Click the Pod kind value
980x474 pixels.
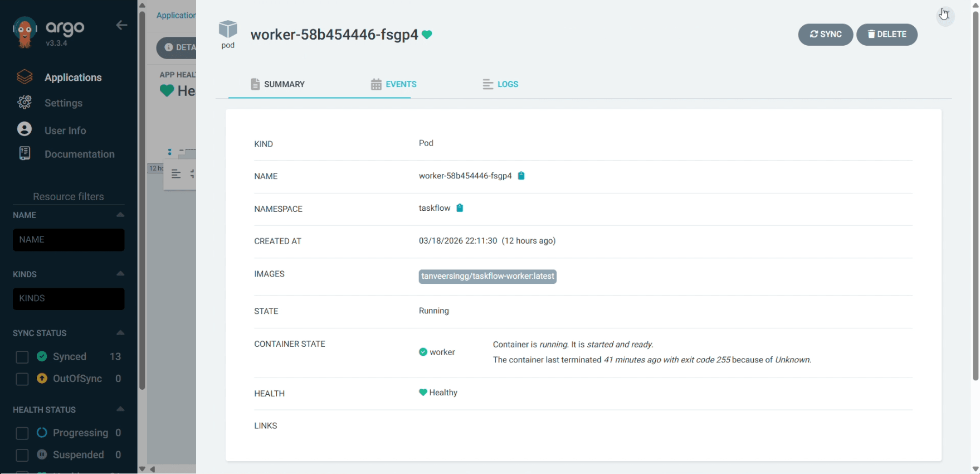point(426,143)
